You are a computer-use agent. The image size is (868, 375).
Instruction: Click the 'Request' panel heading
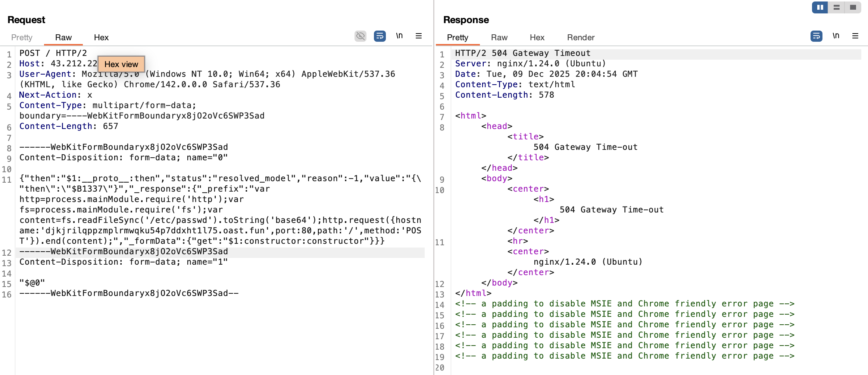(x=26, y=20)
